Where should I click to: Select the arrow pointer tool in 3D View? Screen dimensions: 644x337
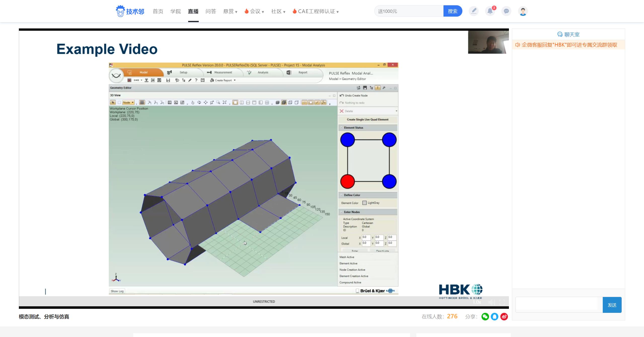tap(113, 102)
